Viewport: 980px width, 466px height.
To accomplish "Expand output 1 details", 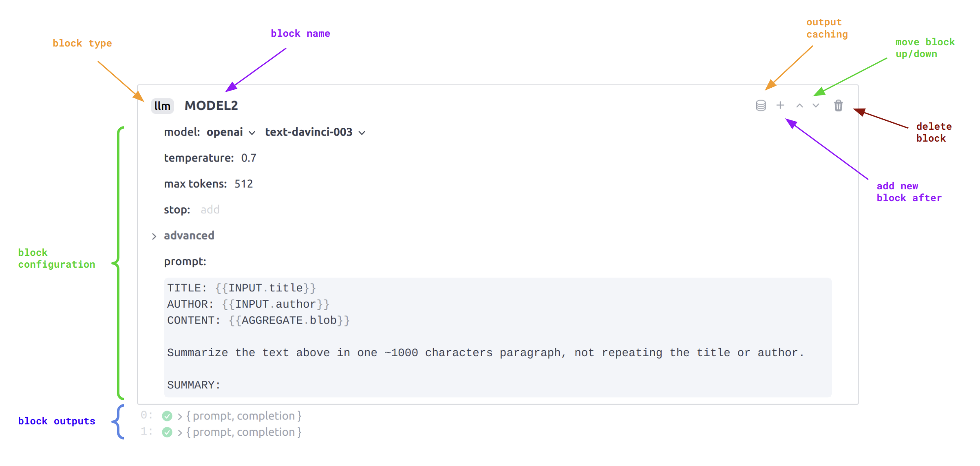I will point(179,432).
